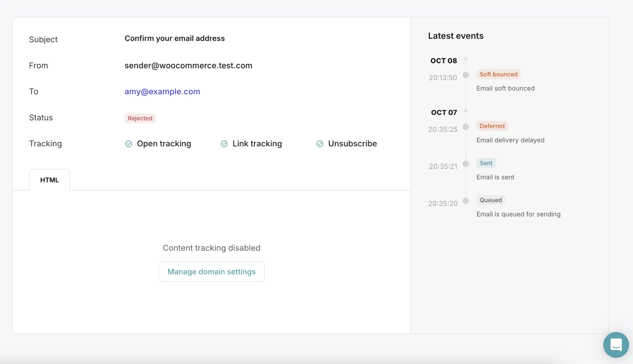This screenshot has height=364, width=633.
Task: Select the Soft bounced event badge
Action: [498, 74]
